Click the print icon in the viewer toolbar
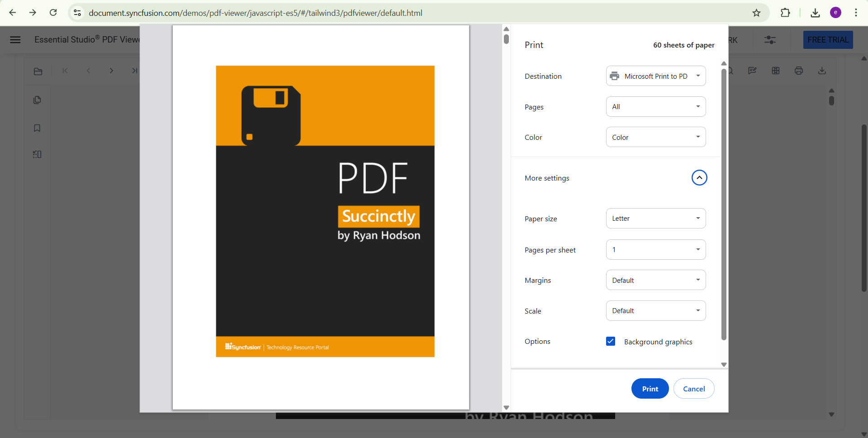The image size is (868, 438). point(798,71)
